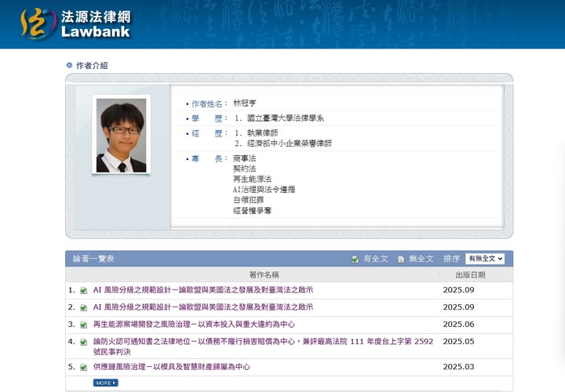Click the full-text icon on row 1

coord(83,290)
